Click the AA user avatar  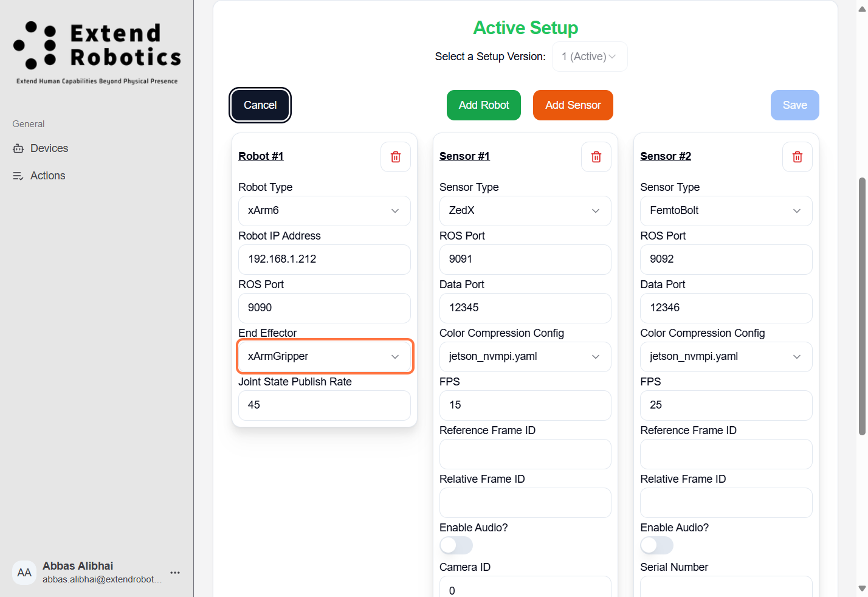point(24,573)
